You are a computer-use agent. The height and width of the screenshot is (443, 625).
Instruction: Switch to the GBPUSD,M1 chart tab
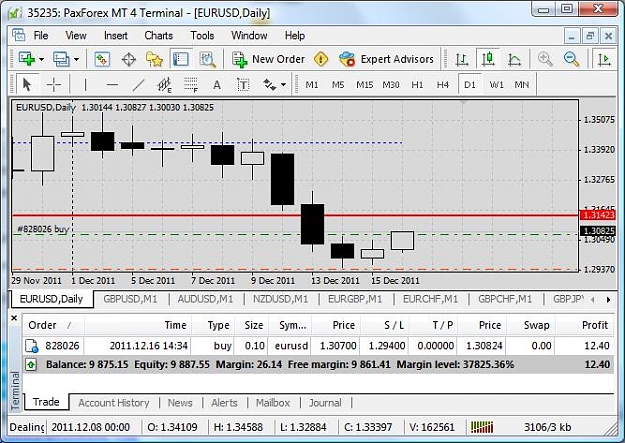click(x=130, y=299)
